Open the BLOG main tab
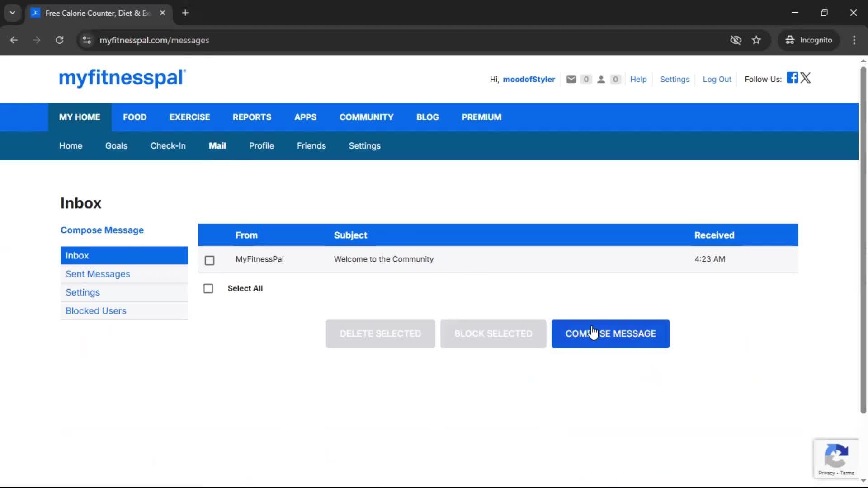 [x=427, y=117]
